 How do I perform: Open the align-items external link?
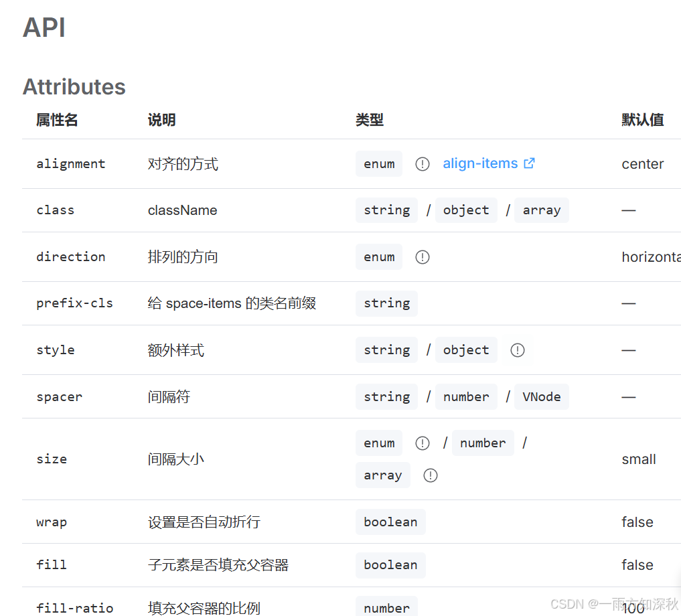(x=489, y=163)
